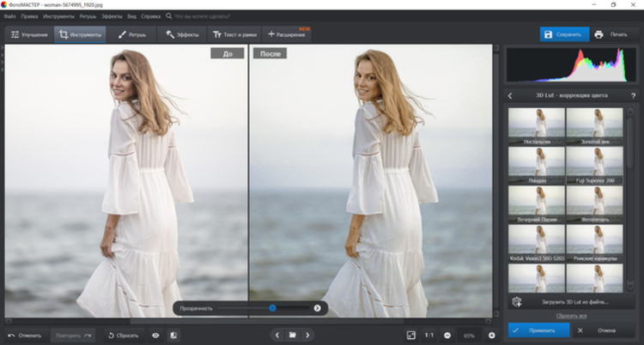Switch to the Ретушь tab
The image size is (644, 345).
pyautogui.click(x=131, y=34)
